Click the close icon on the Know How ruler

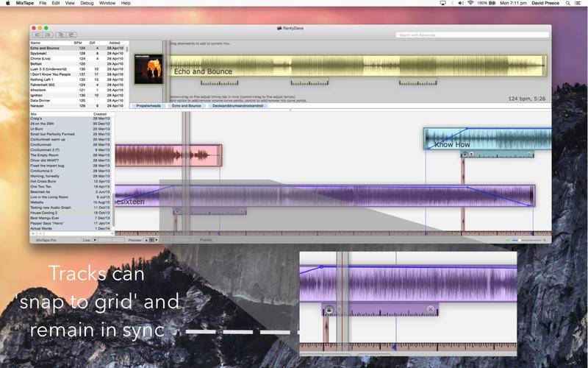(529, 155)
